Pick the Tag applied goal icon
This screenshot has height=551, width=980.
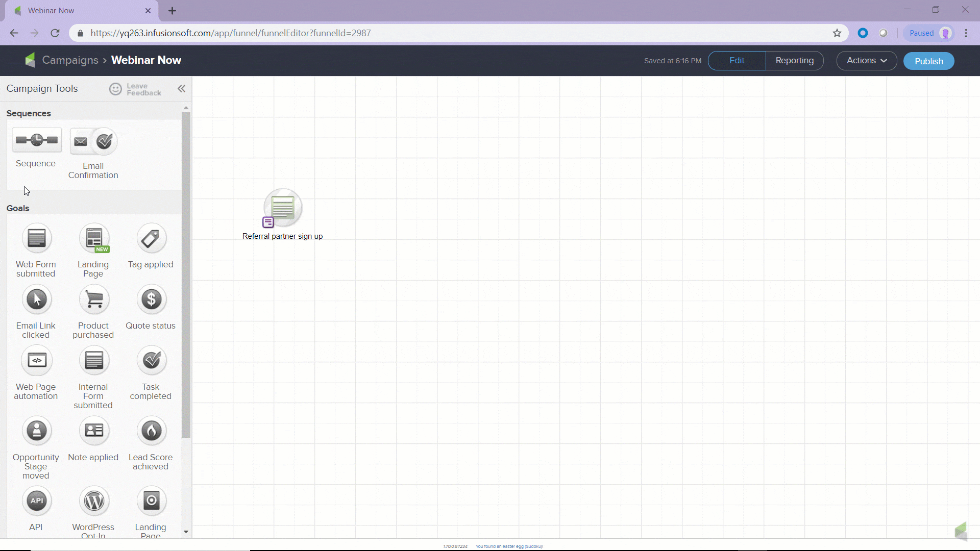[151, 238]
